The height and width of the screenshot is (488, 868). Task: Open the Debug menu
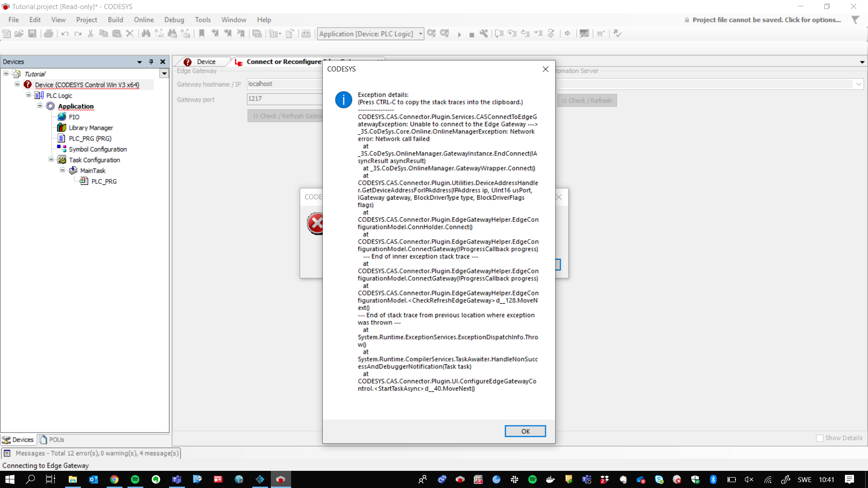174,20
